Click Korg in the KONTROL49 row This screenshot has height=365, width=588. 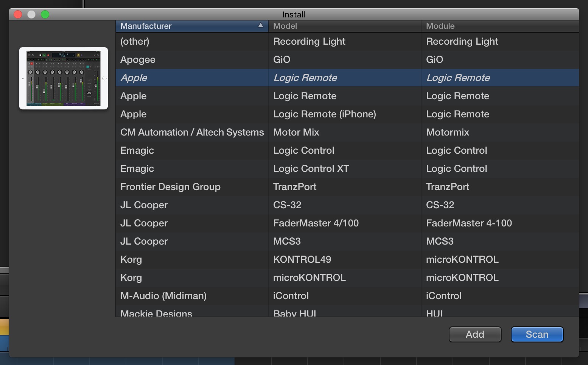pyautogui.click(x=131, y=259)
